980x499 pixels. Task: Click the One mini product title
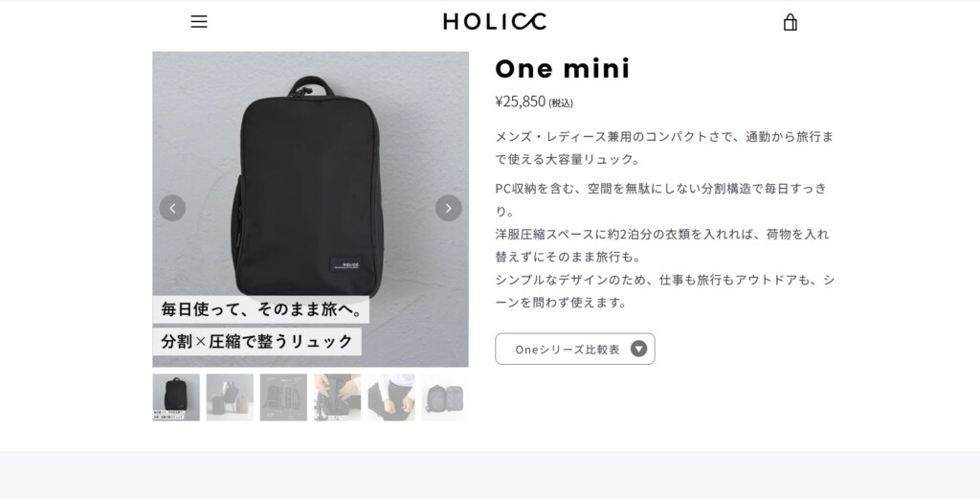(x=563, y=68)
